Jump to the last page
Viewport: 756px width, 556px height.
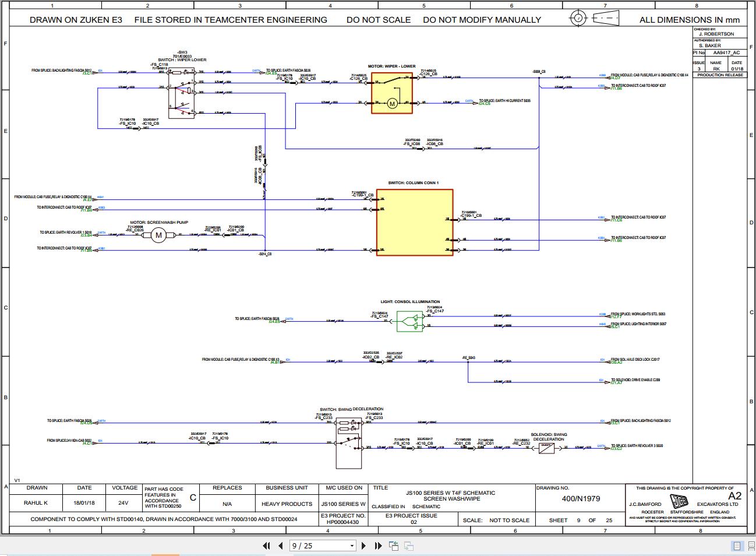pyautogui.click(x=378, y=546)
